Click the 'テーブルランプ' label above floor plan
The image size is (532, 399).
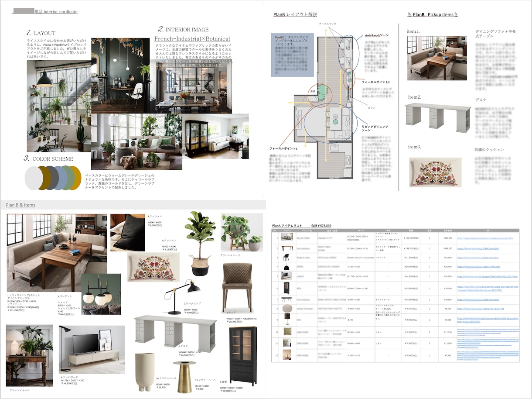tap(327, 24)
